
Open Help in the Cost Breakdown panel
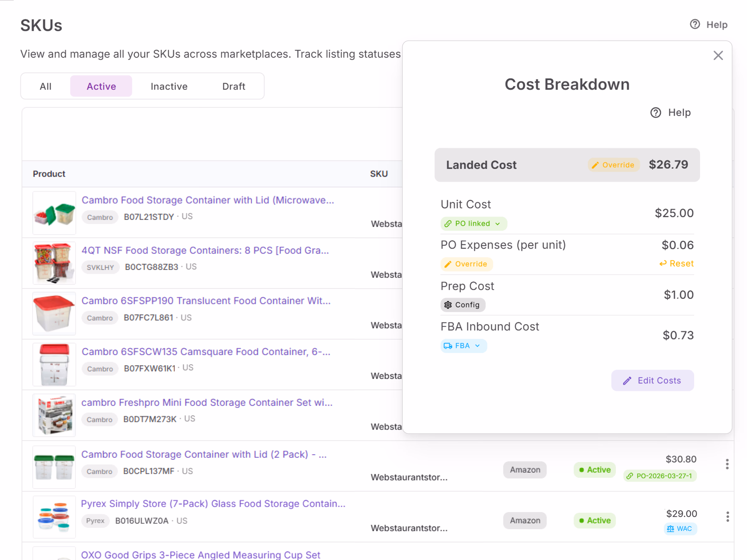coord(670,112)
